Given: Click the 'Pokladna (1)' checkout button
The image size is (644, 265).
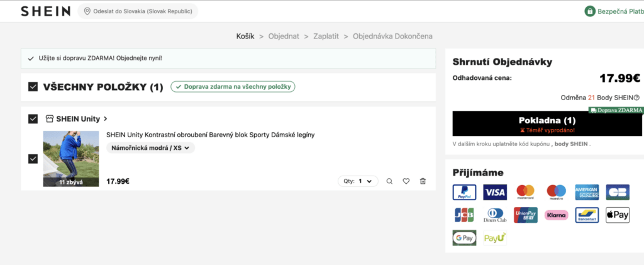Looking at the screenshot, I should pyautogui.click(x=547, y=124).
